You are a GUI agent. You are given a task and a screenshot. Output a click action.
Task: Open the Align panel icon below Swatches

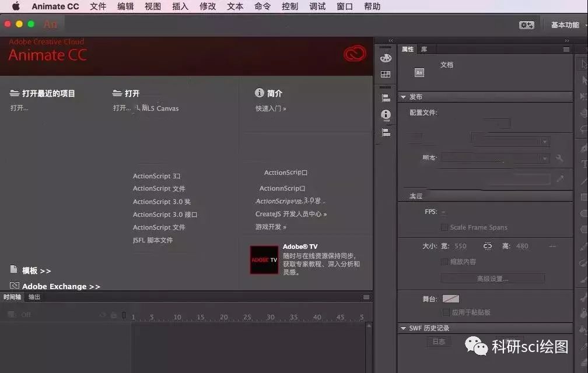386,98
